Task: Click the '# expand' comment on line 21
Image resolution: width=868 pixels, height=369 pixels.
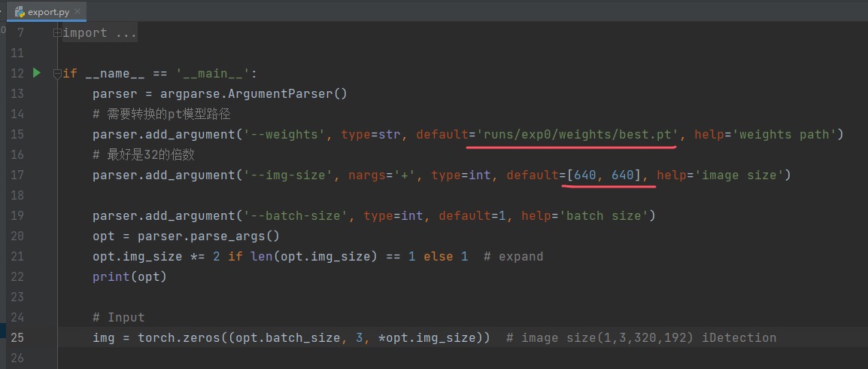Action: [x=513, y=256]
